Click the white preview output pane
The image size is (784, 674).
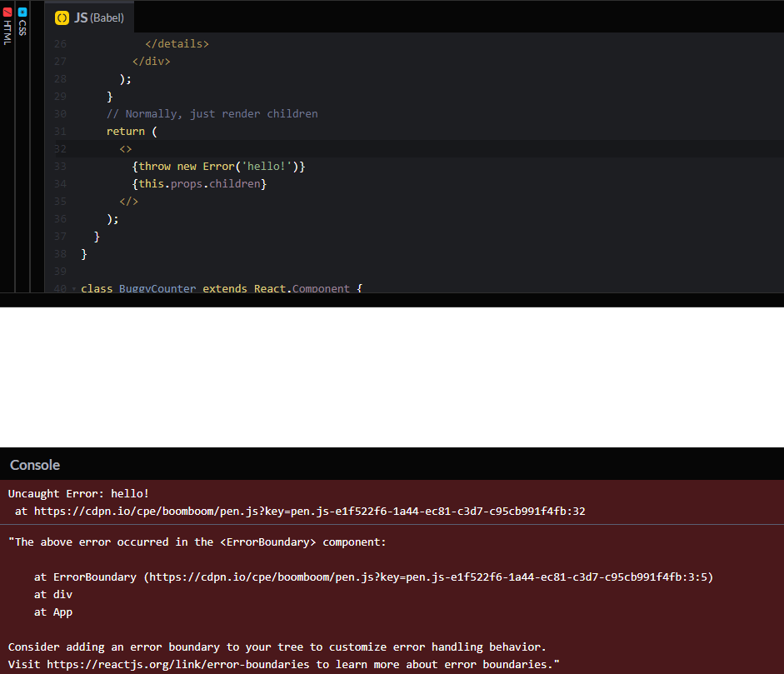pos(392,377)
